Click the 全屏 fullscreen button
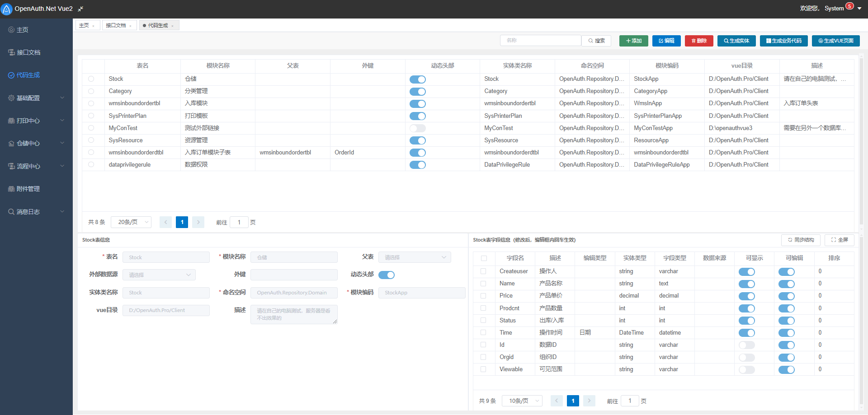This screenshot has height=415, width=868. (x=839, y=240)
